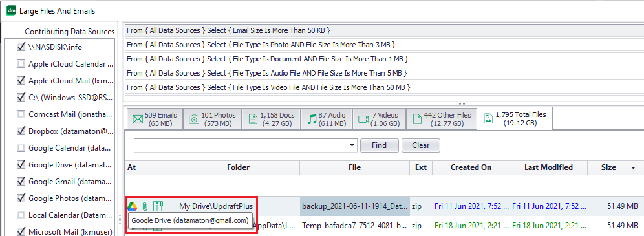Click the Temp-bafadca7-7512-4081 file name cell

click(355, 225)
